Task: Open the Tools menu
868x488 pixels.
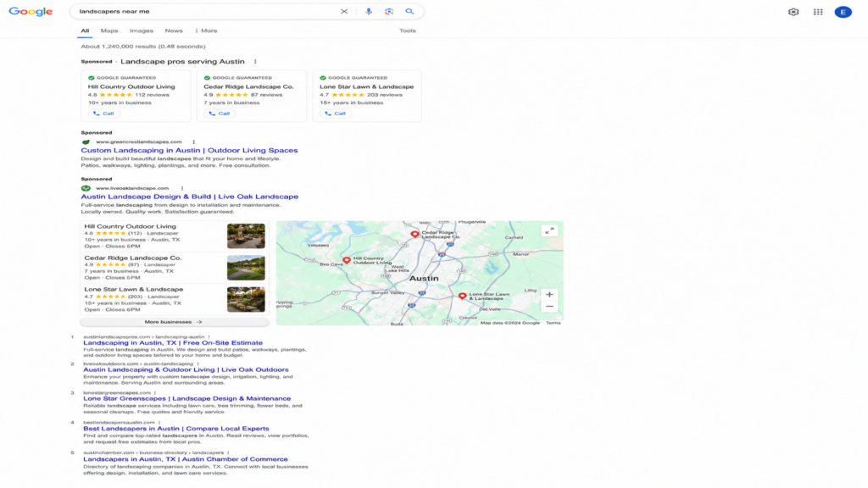Action: [408, 30]
